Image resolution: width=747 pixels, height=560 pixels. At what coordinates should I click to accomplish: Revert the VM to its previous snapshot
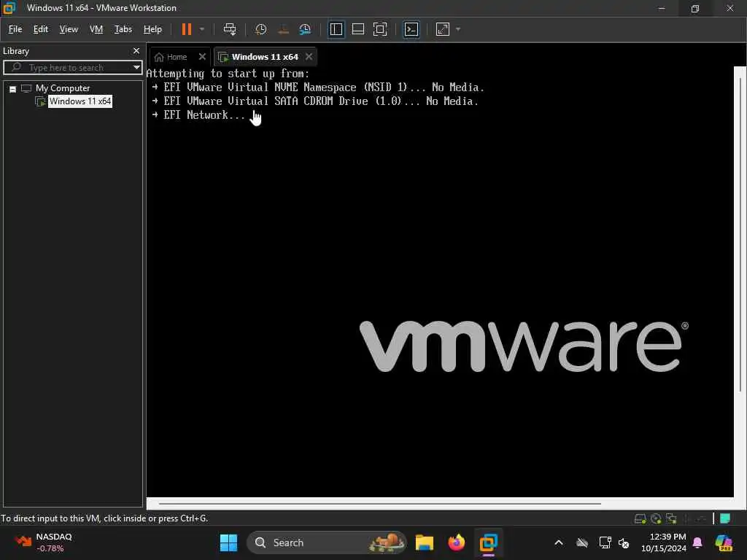click(x=284, y=29)
